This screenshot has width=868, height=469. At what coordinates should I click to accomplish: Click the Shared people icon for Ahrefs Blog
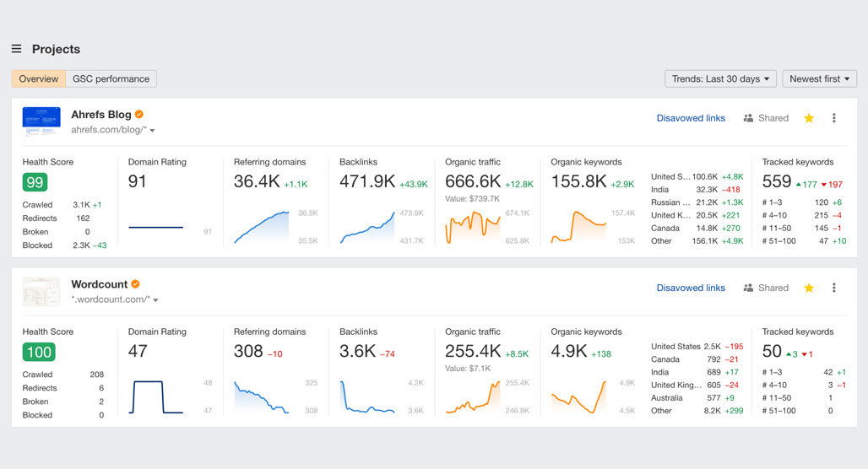pos(748,118)
